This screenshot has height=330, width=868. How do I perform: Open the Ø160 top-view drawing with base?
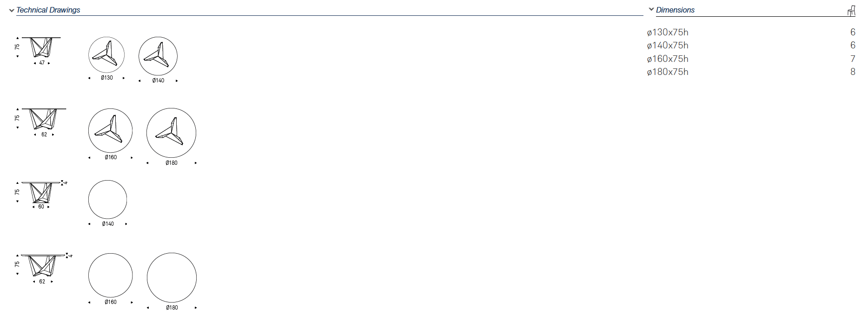click(110, 131)
